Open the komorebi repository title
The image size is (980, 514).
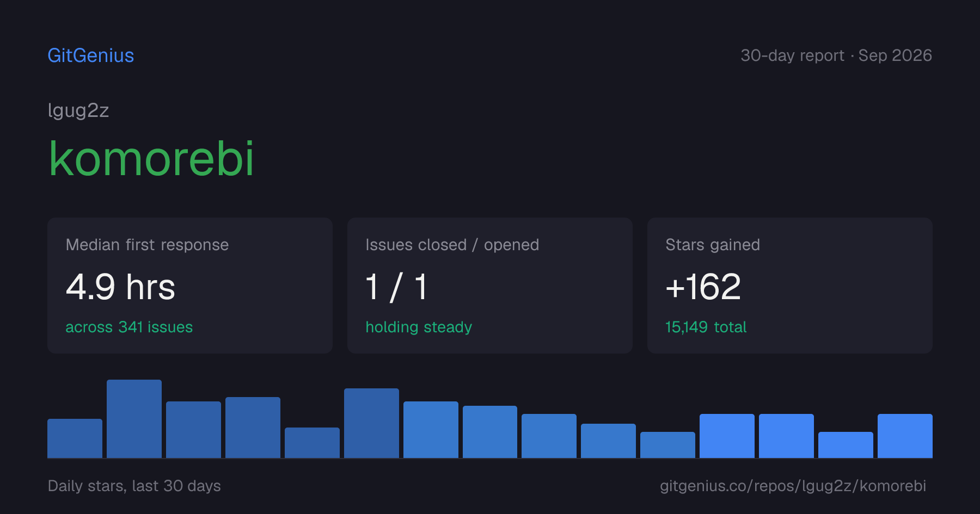[x=151, y=158]
